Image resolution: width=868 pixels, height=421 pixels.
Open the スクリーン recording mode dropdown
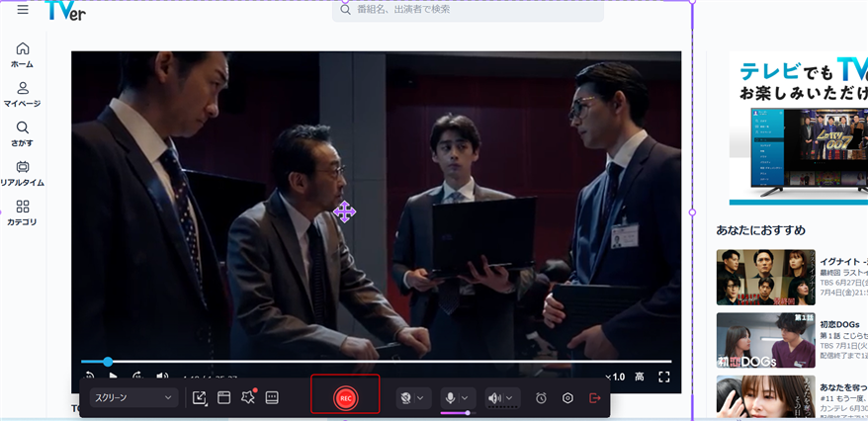click(134, 397)
